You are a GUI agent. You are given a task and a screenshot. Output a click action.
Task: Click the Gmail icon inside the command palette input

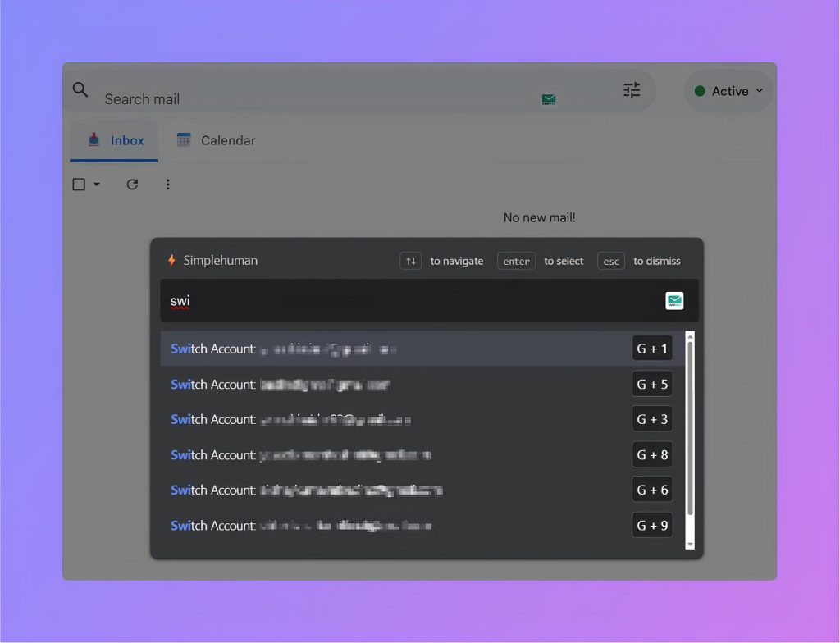[674, 300]
